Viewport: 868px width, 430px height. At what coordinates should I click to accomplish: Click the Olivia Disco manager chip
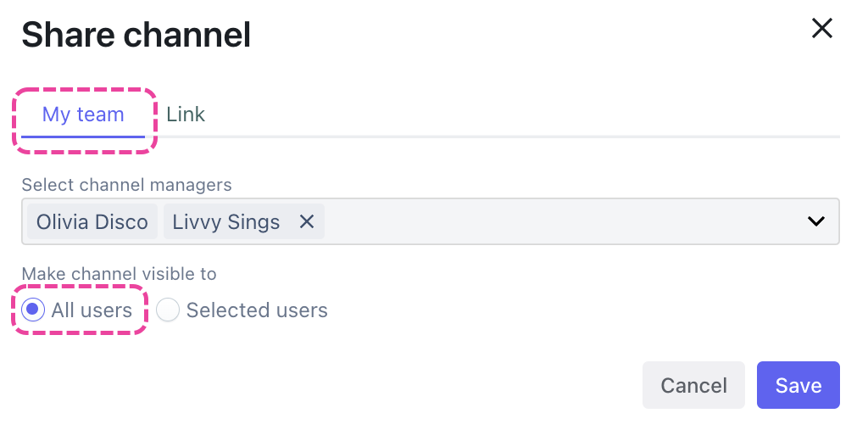[92, 222]
